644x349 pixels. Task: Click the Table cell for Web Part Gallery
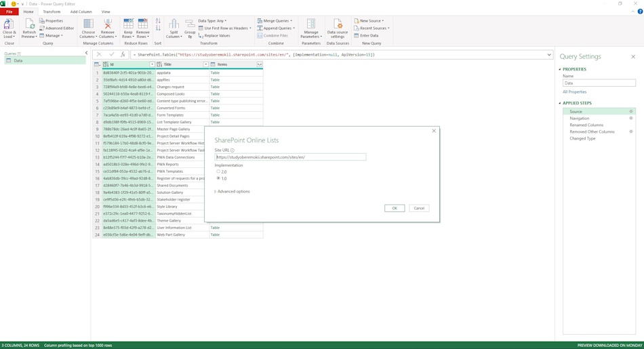[x=236, y=234]
